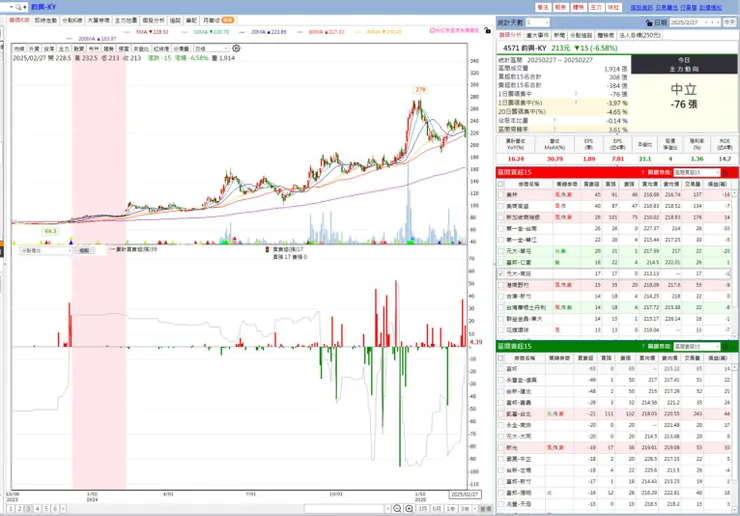
Task: Zoom in the chart with plus magnifier
Action: click(x=409, y=508)
